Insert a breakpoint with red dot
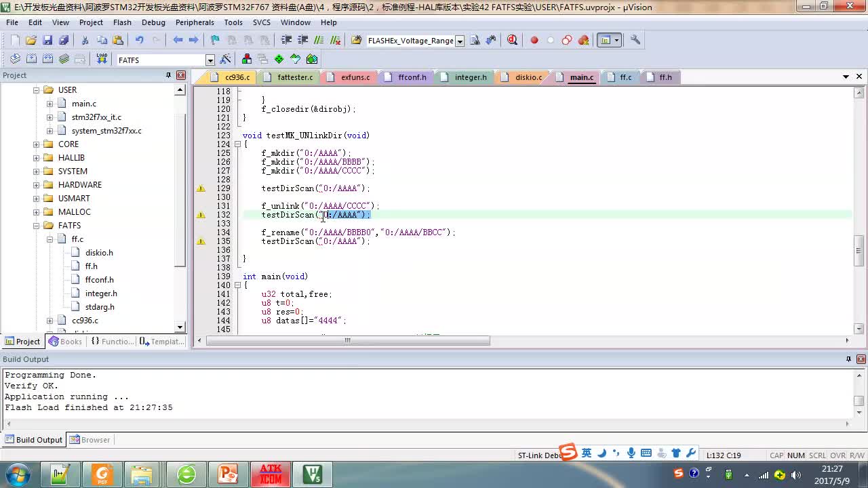Viewport: 868px width, 488px height. (534, 40)
